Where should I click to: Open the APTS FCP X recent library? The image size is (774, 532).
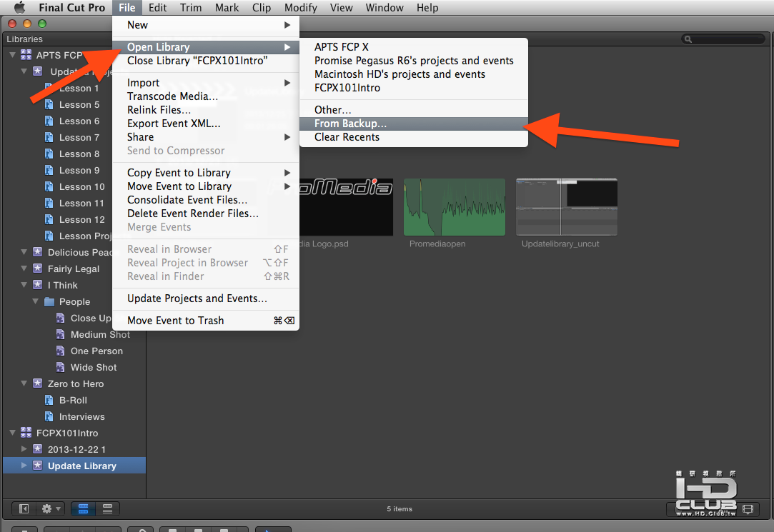tap(413, 47)
